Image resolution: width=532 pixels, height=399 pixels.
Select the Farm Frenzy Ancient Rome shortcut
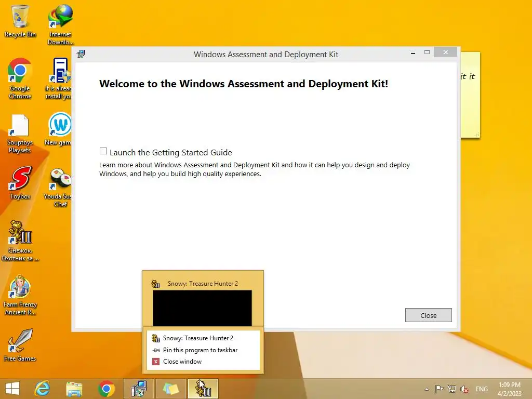pyautogui.click(x=20, y=295)
